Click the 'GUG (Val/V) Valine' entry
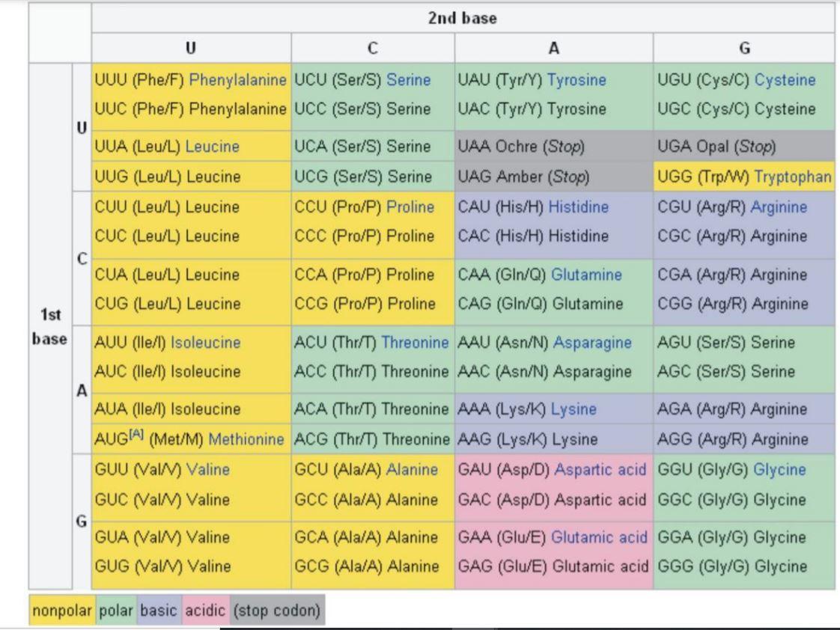The image size is (840, 630). coord(163,566)
